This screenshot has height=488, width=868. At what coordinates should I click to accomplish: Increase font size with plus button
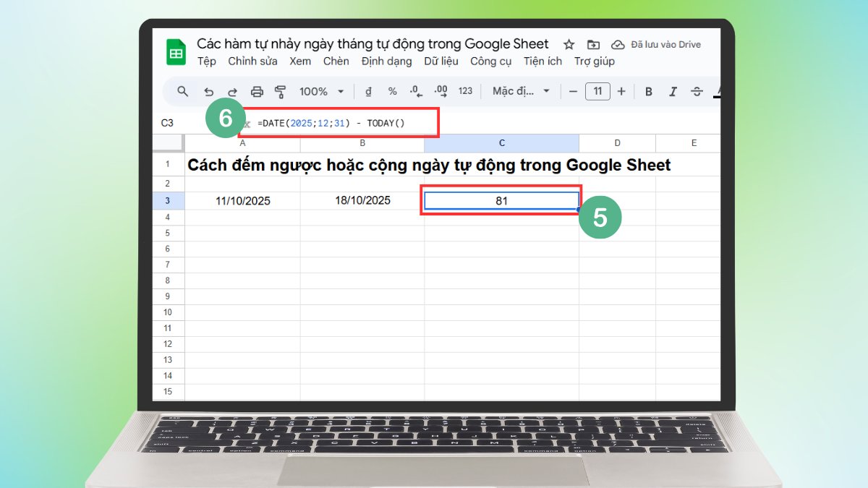[620, 91]
